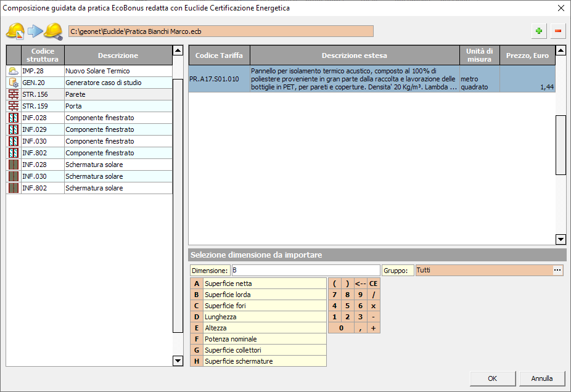Click the red minus remove button
571x392 pixels.
click(x=558, y=31)
